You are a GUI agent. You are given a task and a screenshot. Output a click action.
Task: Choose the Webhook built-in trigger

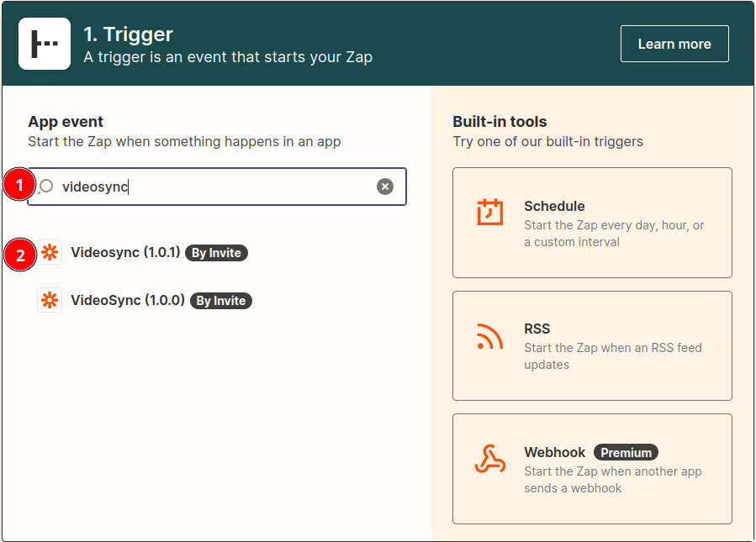[x=592, y=469]
